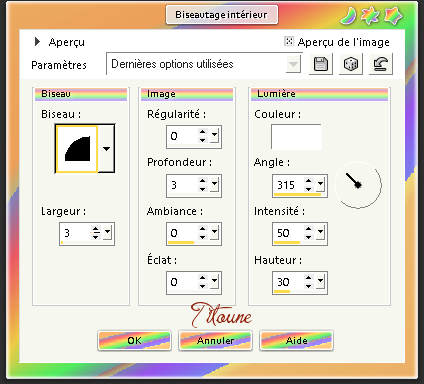Increase the Largeur value with up arrow
The height and width of the screenshot is (384, 424).
point(96,229)
